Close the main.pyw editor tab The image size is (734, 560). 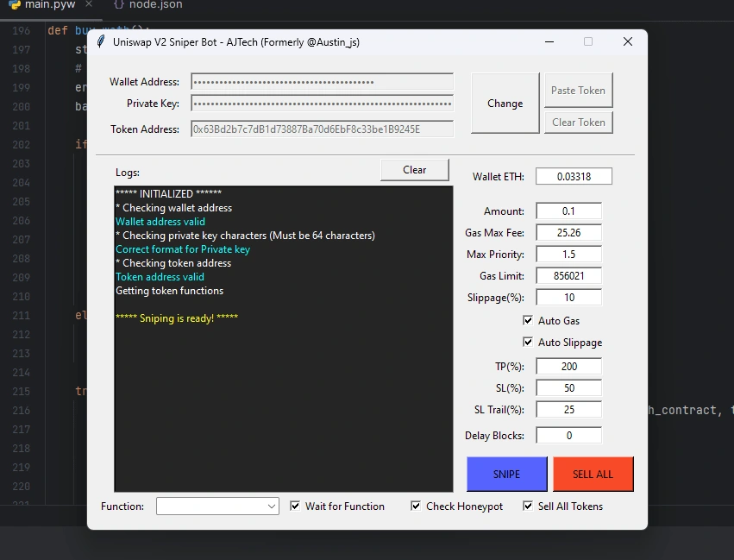click(89, 4)
